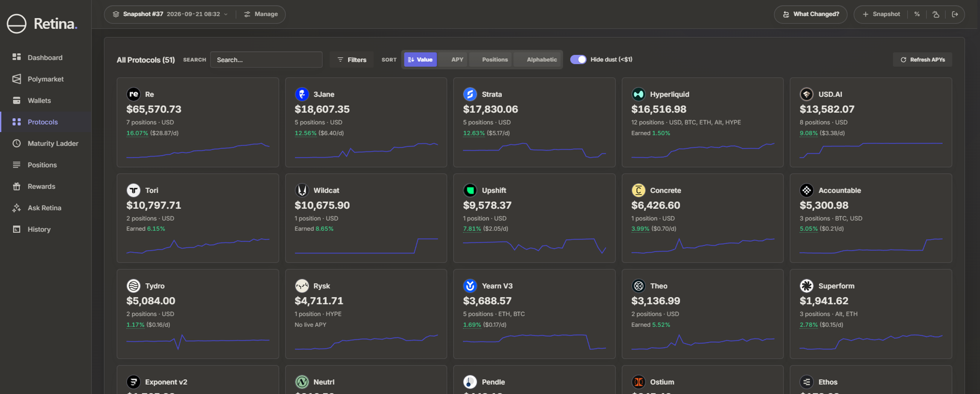Click Upshift's $9,578.37 value

tap(487, 205)
